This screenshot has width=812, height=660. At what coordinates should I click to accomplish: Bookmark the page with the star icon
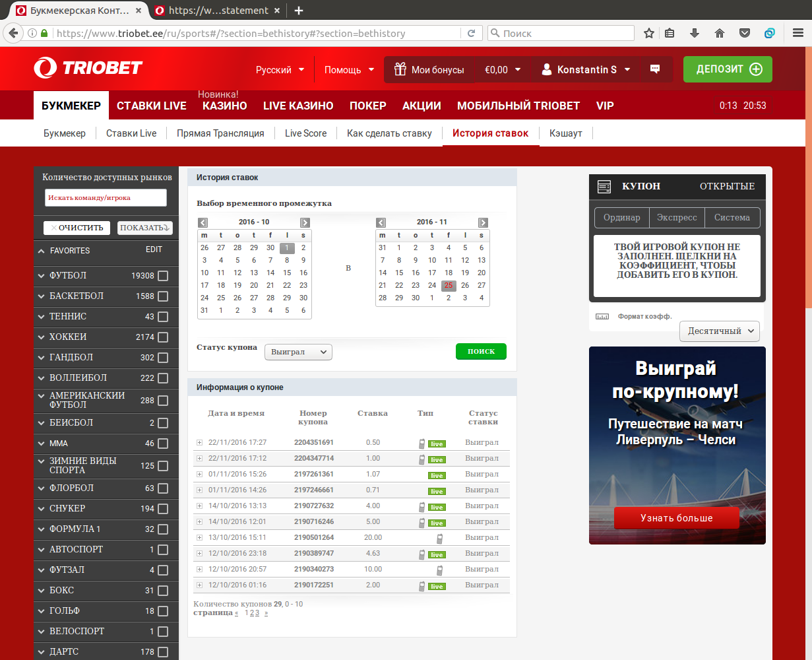coord(649,33)
